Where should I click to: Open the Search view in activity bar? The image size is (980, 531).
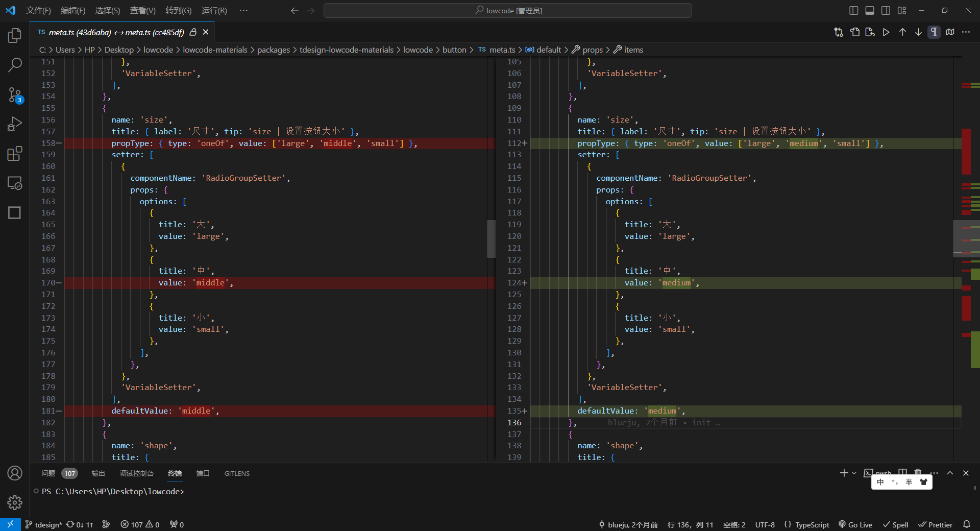click(x=15, y=65)
